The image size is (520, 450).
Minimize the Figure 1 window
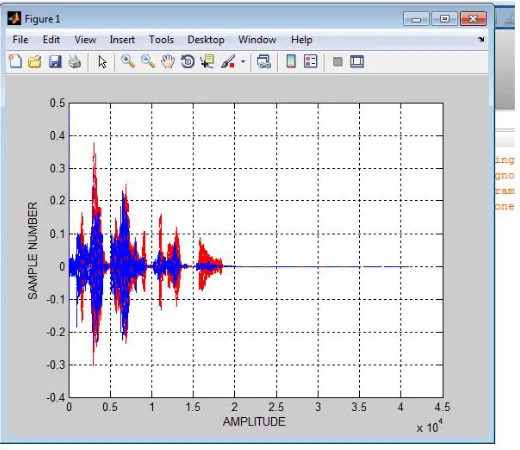pos(416,19)
